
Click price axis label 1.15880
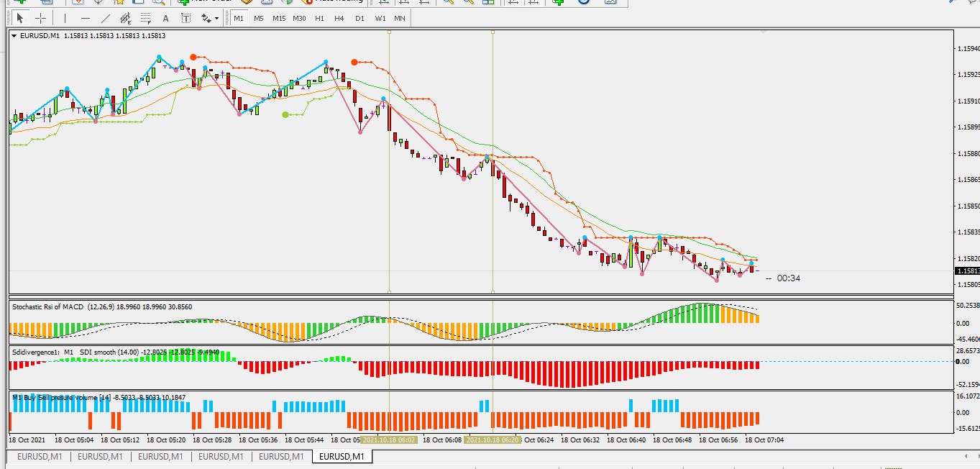tap(968, 153)
